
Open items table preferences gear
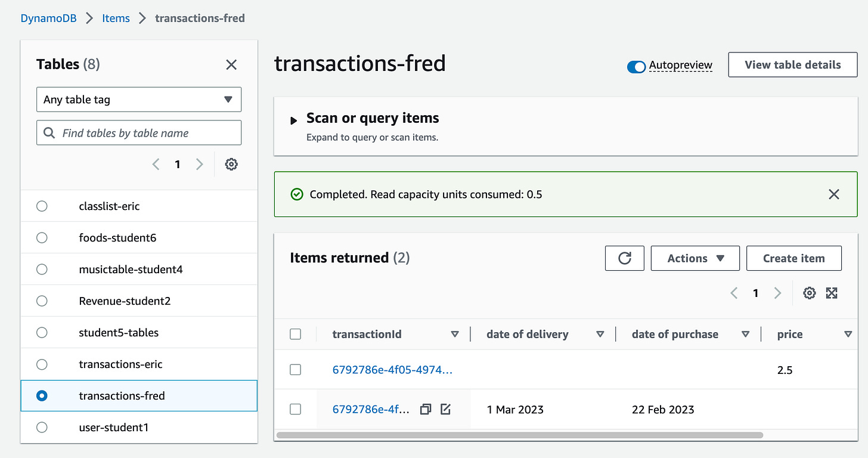809,293
